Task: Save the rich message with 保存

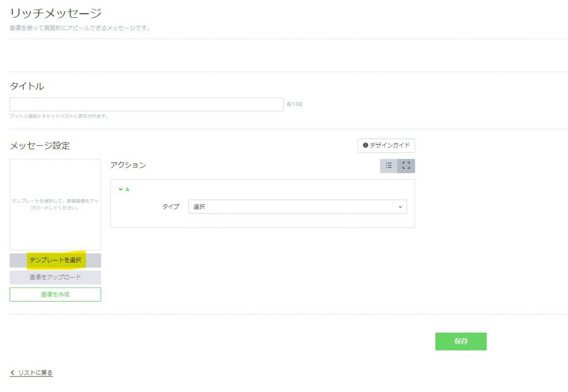Action: [x=461, y=342]
